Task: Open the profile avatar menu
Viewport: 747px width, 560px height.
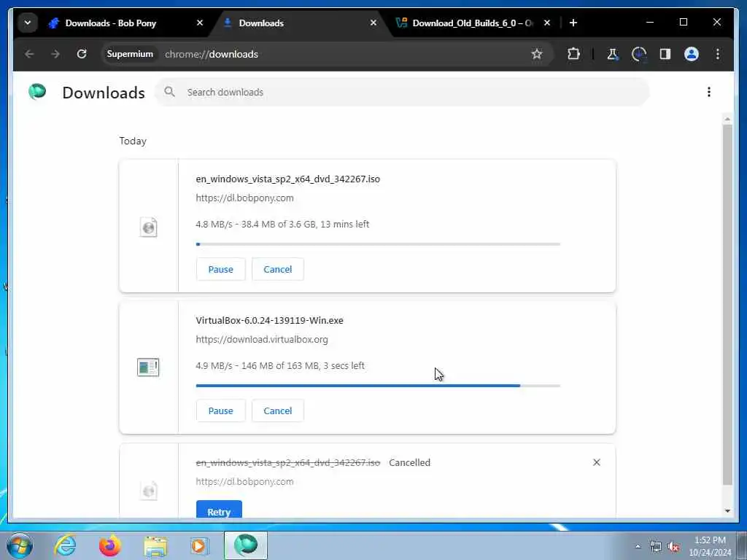Action: pos(692,54)
